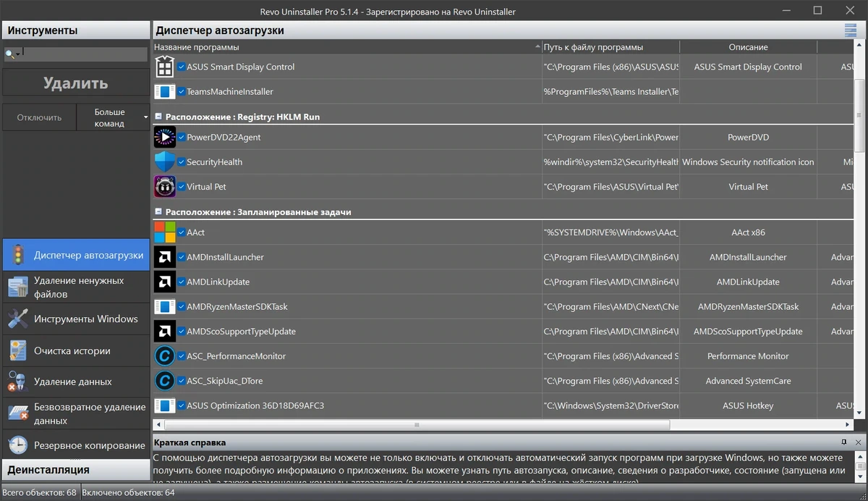The image size is (868, 501).
Task: Open the Инструменты section header
Action: pos(75,30)
